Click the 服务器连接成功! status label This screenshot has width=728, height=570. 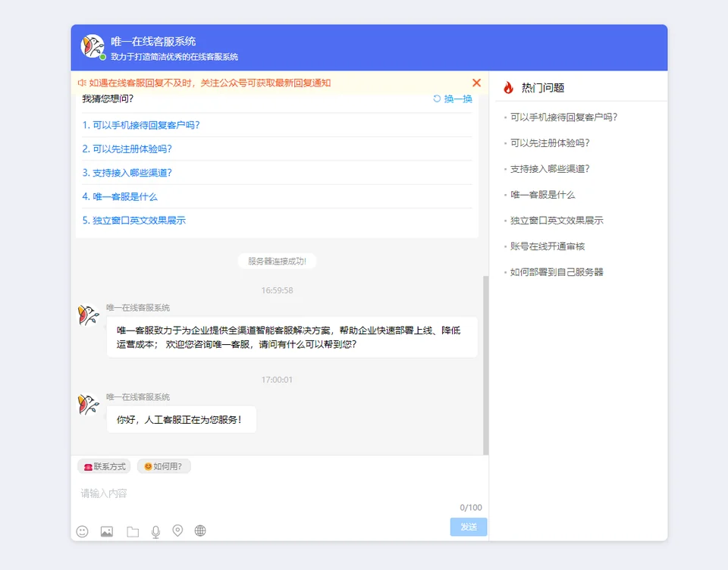pos(278,262)
